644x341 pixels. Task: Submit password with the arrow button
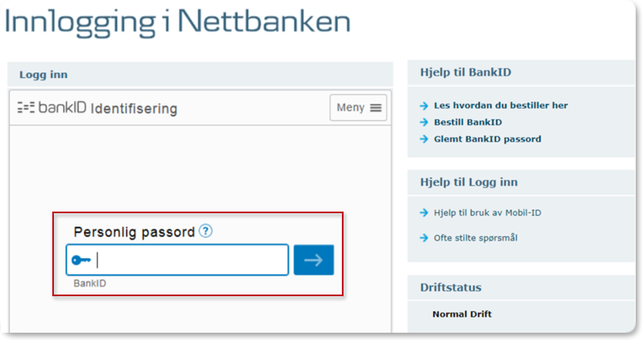pyautogui.click(x=314, y=260)
